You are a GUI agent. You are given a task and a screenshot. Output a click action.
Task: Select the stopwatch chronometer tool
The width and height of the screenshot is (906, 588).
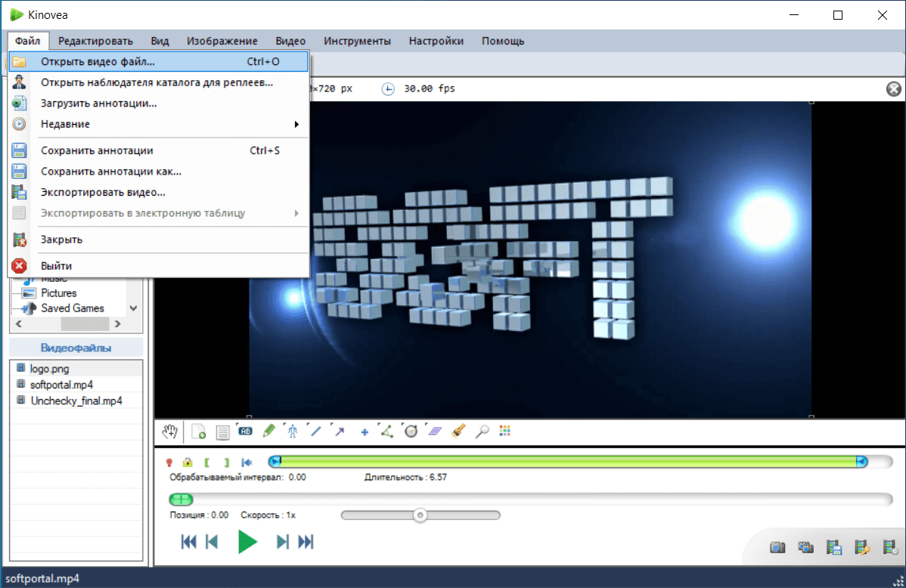[411, 432]
